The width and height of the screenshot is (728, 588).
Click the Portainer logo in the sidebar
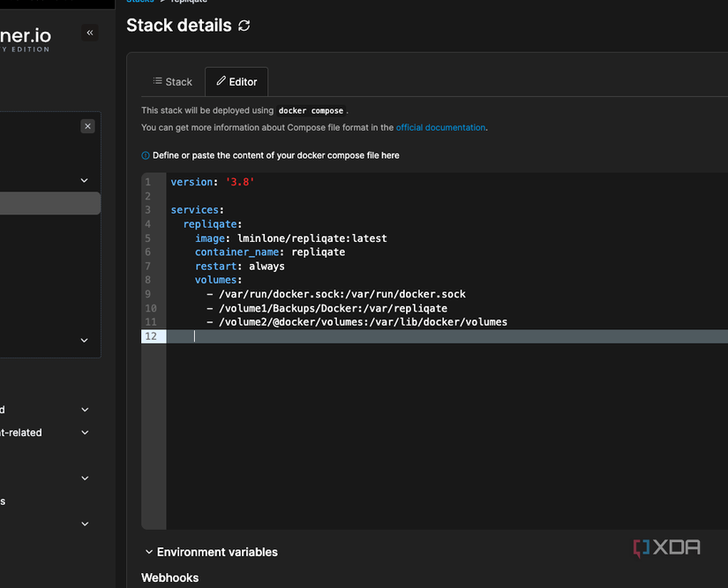pyautogui.click(x=26, y=37)
